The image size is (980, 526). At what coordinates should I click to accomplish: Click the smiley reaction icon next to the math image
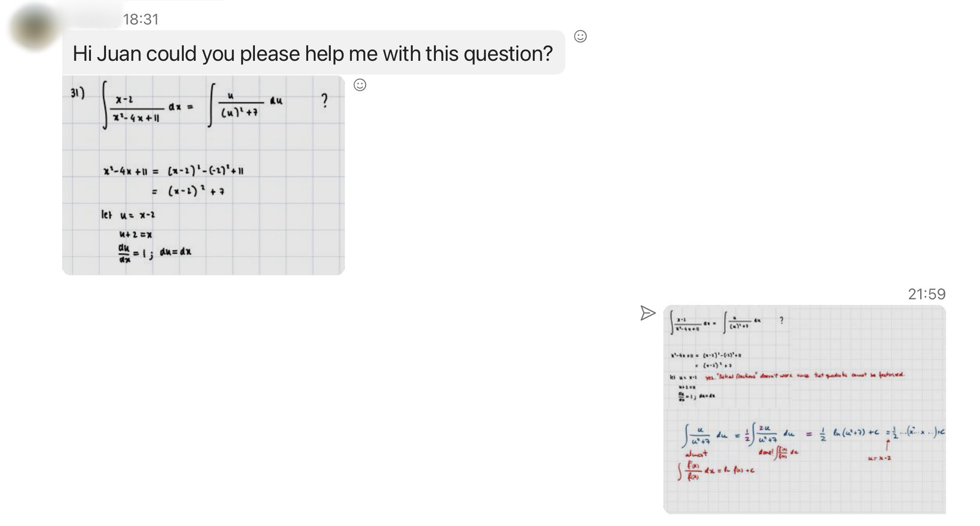pos(359,85)
